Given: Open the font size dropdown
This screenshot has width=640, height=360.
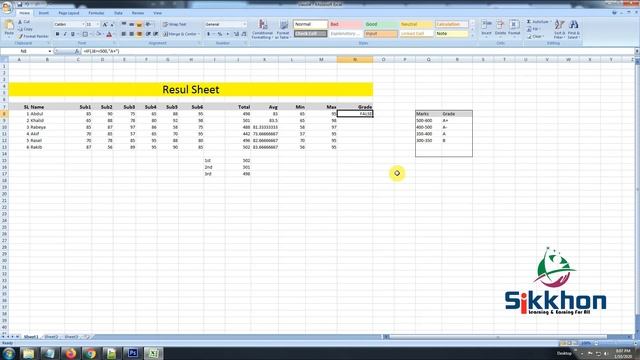Looking at the screenshot, I should (97, 24).
